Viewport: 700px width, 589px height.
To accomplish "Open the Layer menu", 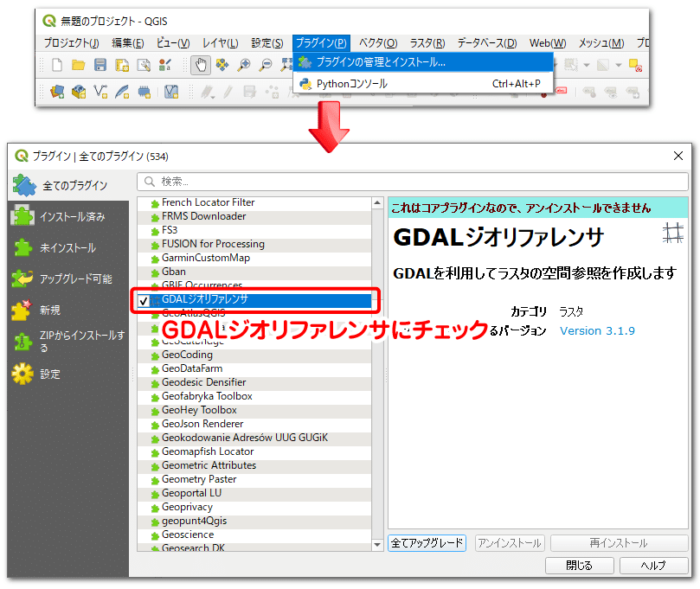I will pyautogui.click(x=220, y=43).
